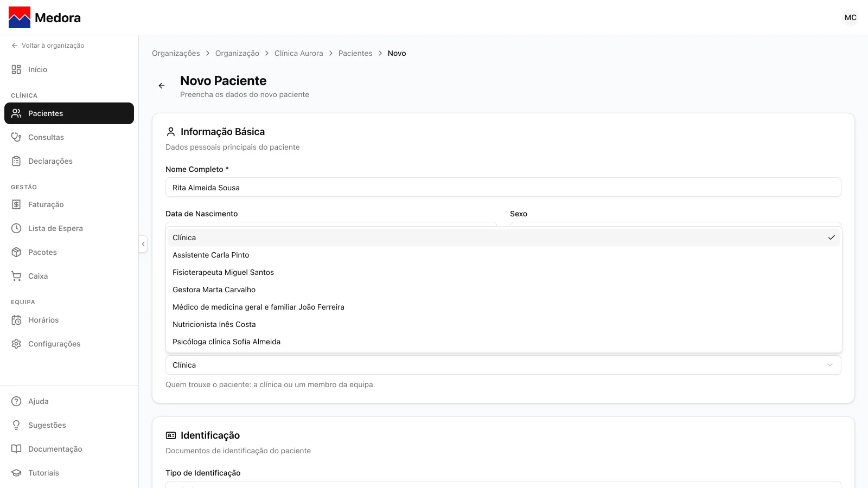Click the Medora logo icon
This screenshot has width=868, height=488.
tap(20, 17)
